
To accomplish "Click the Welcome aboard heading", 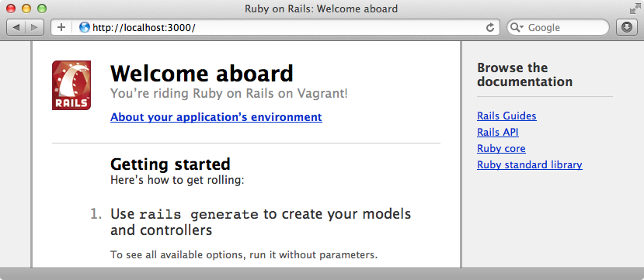I will coord(202,74).
